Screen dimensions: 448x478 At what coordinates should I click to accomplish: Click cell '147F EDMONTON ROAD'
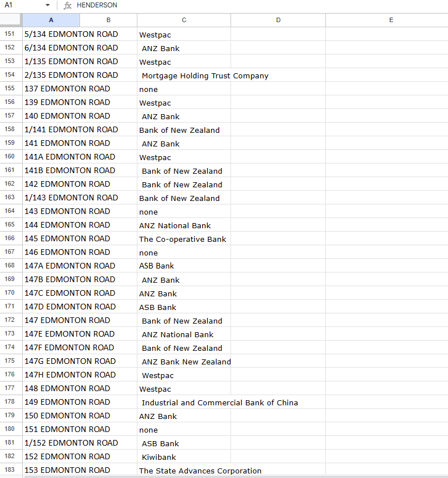point(79,347)
